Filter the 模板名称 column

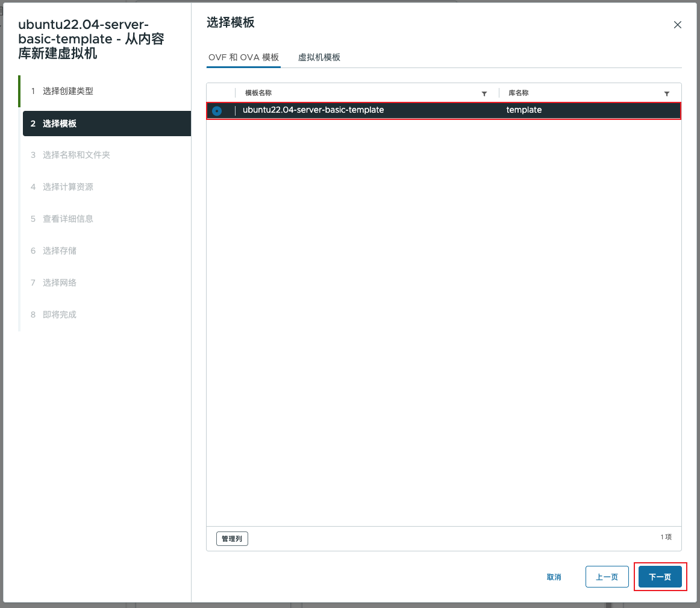tap(484, 94)
